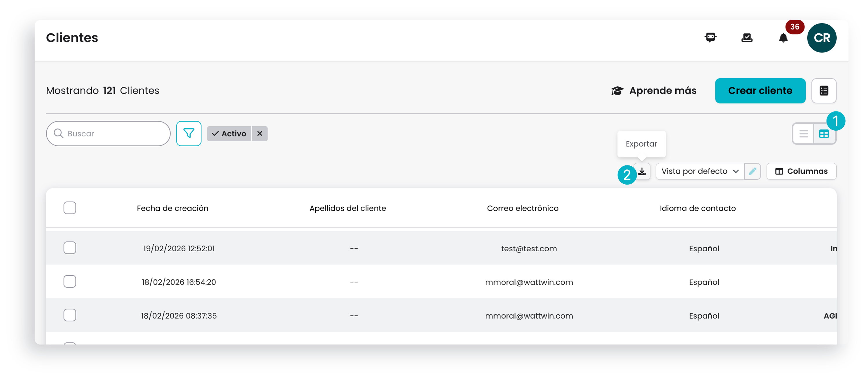Click the list icon beside Crear cliente
The width and height of the screenshot is (868, 379).
(824, 91)
